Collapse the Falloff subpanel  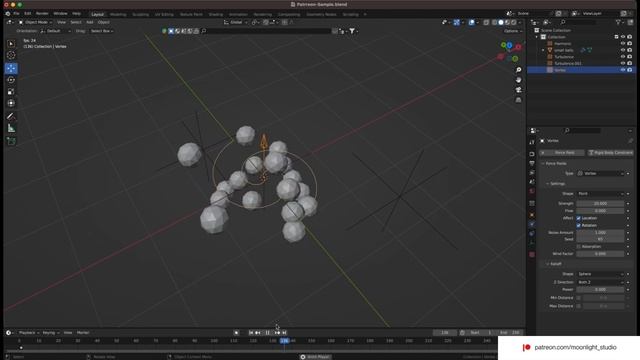[548, 264]
